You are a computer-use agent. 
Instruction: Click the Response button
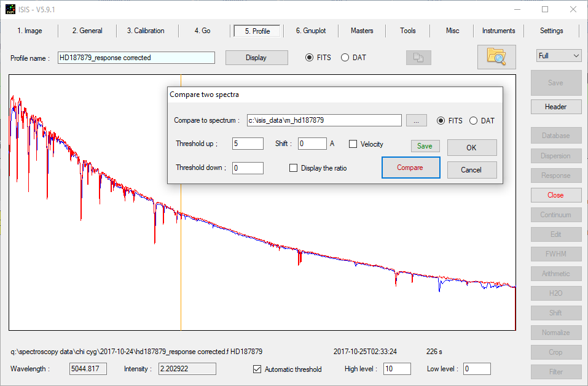tap(556, 176)
